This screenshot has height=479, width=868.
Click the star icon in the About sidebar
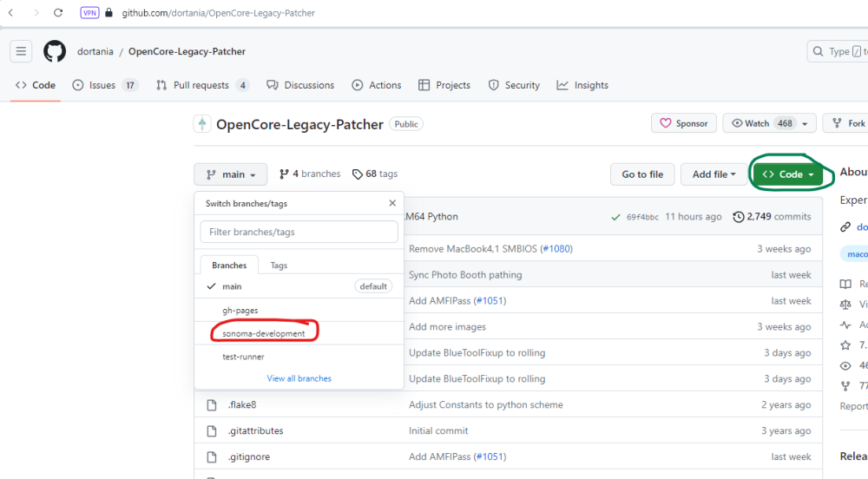pos(845,345)
